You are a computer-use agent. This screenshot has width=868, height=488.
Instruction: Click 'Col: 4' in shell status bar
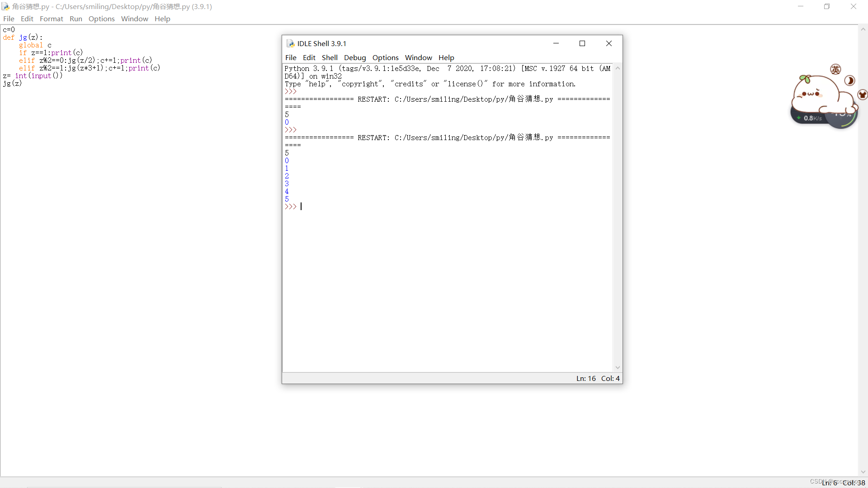(x=610, y=379)
